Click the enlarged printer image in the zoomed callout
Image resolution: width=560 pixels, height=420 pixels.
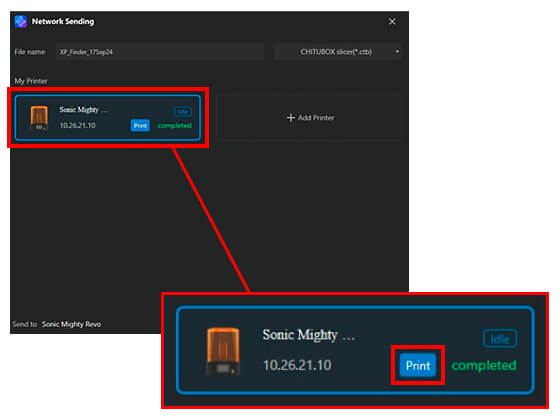coord(223,351)
